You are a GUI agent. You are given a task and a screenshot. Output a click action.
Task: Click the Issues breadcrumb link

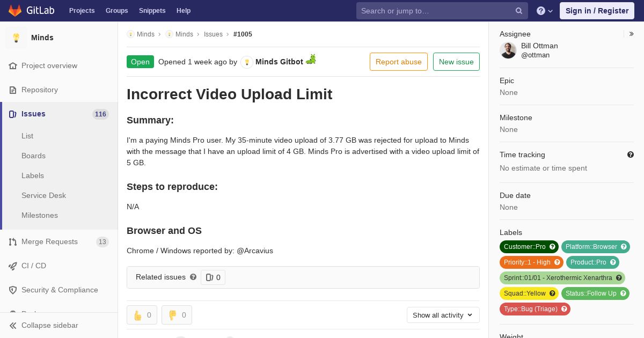coord(213,34)
